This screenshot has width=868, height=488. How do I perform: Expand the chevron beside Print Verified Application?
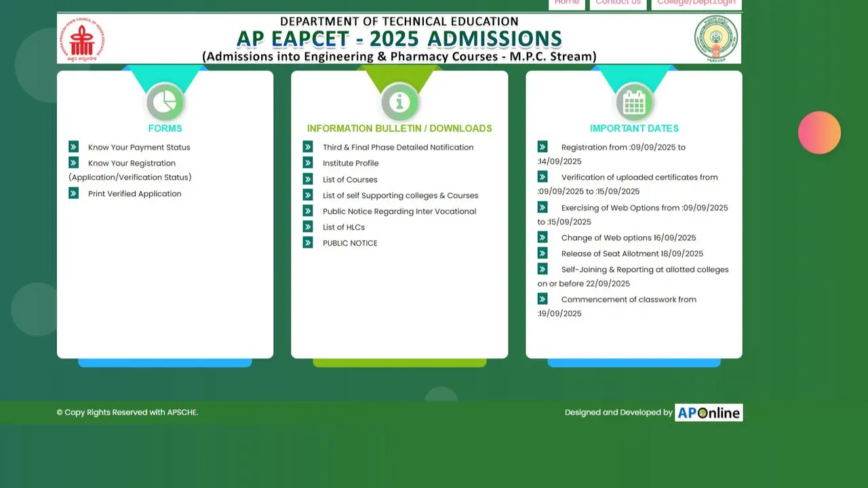click(x=73, y=193)
